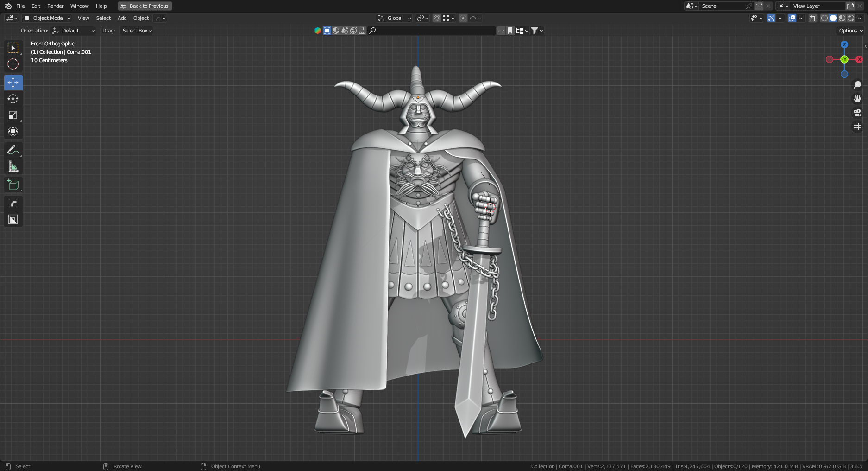Image resolution: width=868 pixels, height=471 pixels.
Task: Click the Front Orthographic view label
Action: 53,44
